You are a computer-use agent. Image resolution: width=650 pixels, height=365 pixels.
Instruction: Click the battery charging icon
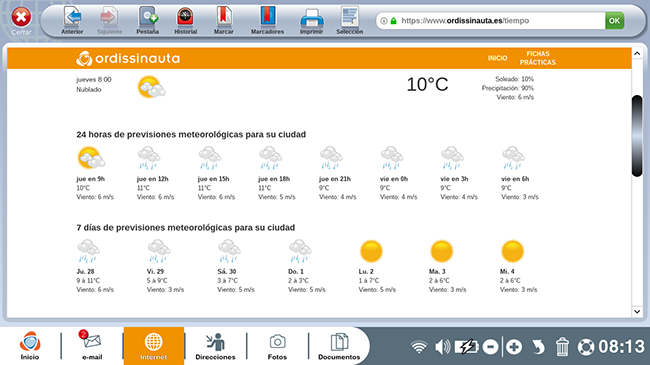(467, 347)
